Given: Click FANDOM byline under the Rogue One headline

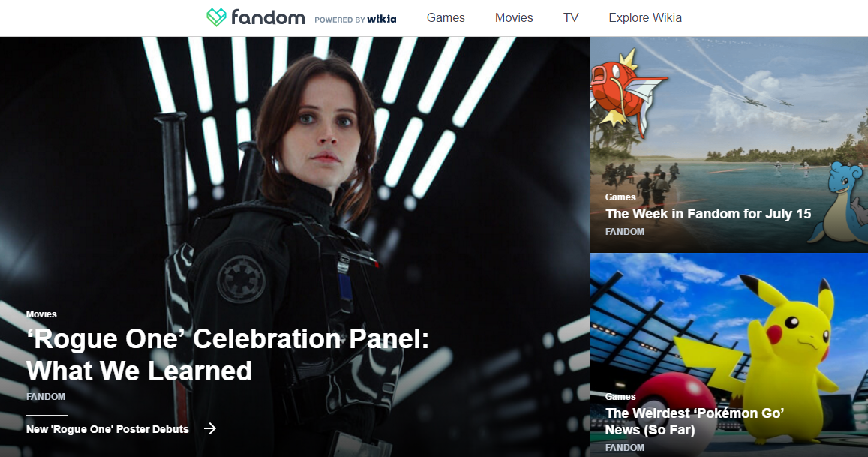Looking at the screenshot, I should click(46, 397).
